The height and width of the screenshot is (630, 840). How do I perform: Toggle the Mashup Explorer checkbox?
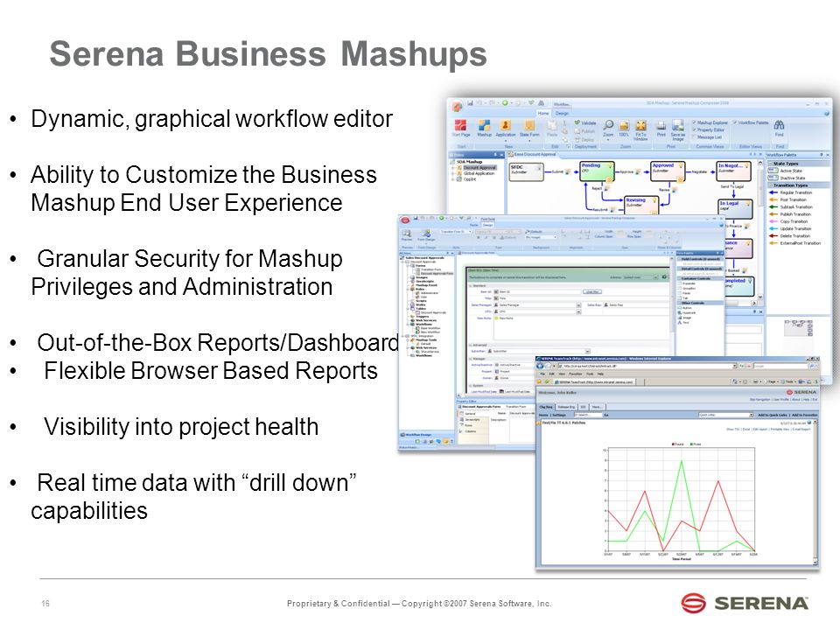coord(694,122)
